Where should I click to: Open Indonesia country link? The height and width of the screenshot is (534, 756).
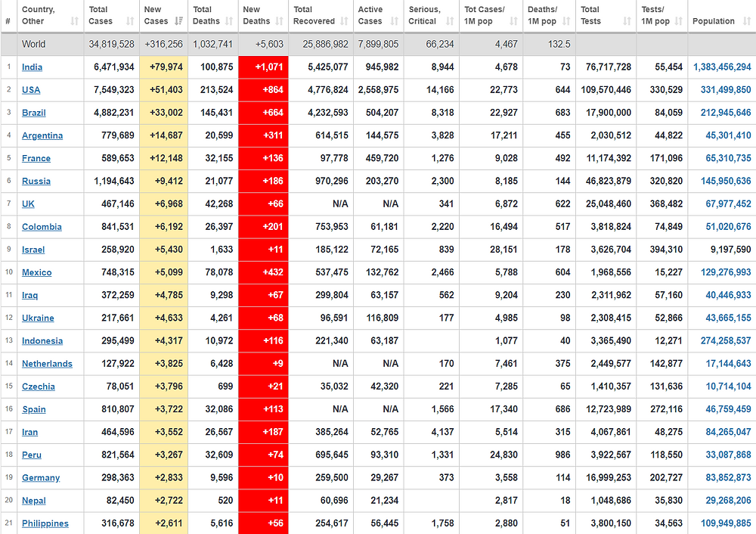point(42,341)
